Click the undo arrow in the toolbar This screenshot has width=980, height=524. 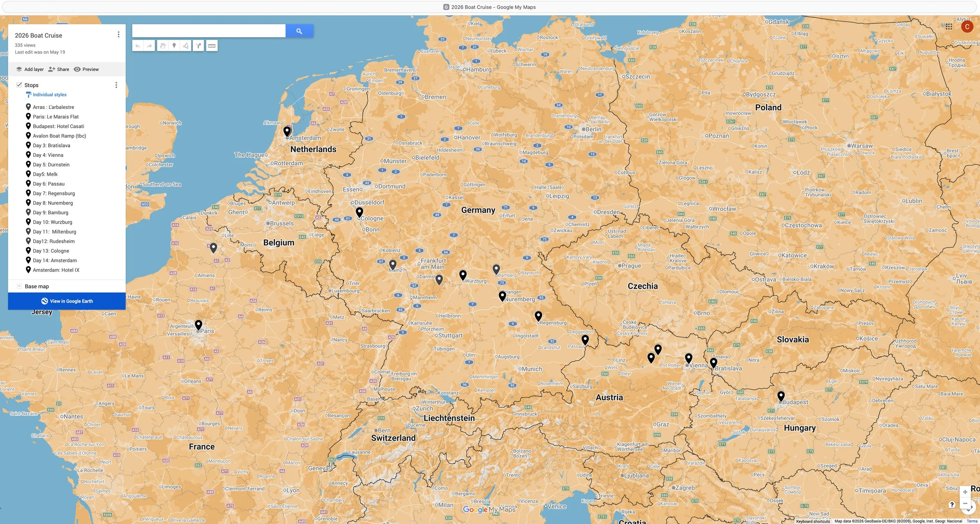click(x=138, y=46)
